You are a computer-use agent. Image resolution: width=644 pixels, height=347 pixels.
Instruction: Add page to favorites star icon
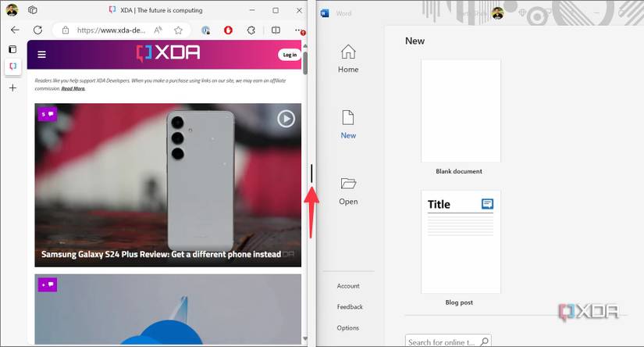[x=178, y=30]
